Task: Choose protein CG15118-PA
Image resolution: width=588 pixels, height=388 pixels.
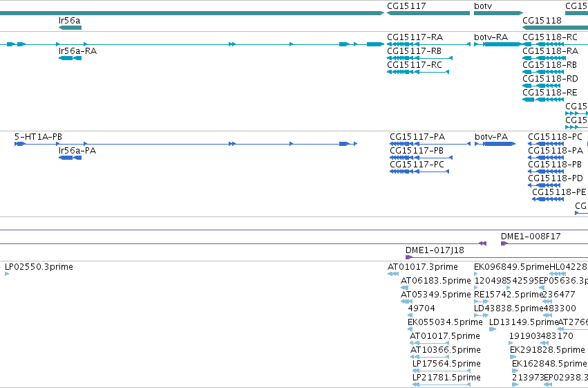Action: pyautogui.click(x=556, y=151)
